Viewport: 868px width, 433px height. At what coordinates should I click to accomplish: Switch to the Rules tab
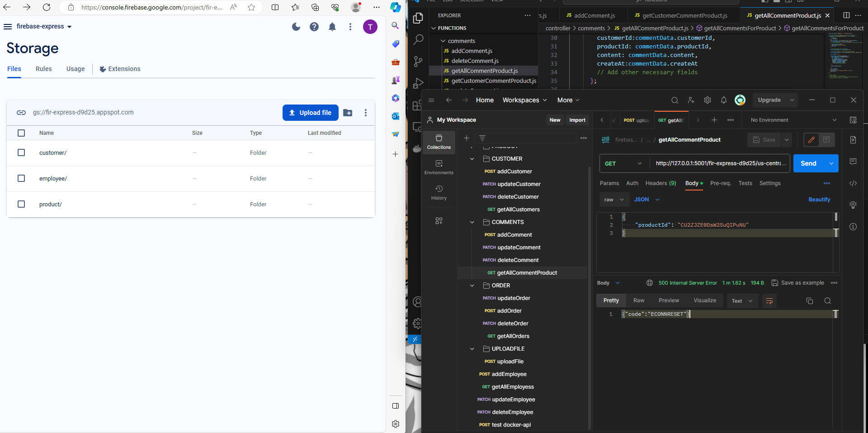[x=44, y=69]
